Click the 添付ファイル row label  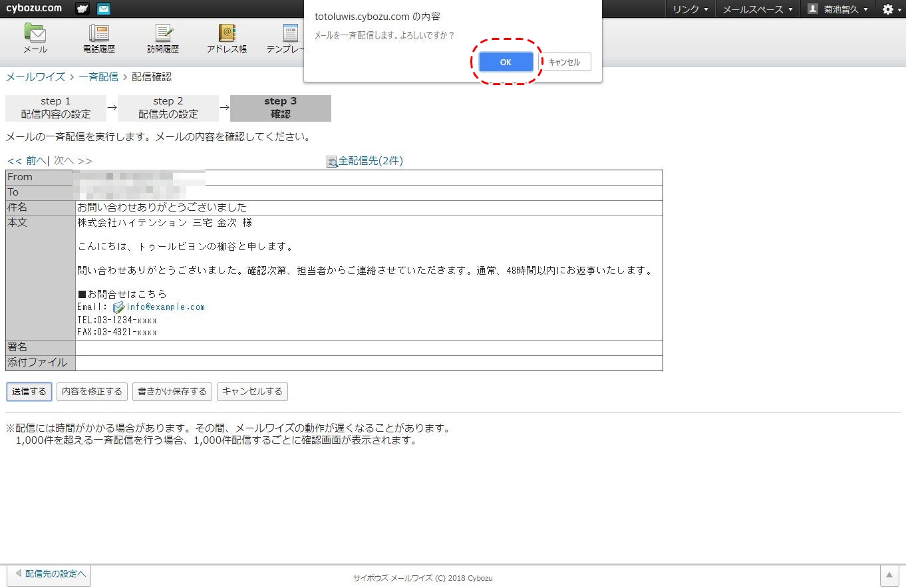[41, 363]
